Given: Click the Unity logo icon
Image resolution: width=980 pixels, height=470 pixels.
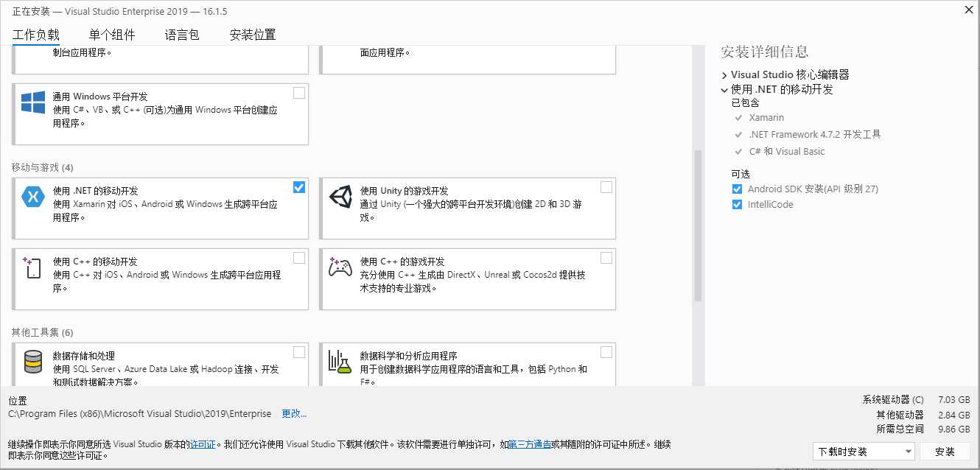Looking at the screenshot, I should pyautogui.click(x=340, y=197).
